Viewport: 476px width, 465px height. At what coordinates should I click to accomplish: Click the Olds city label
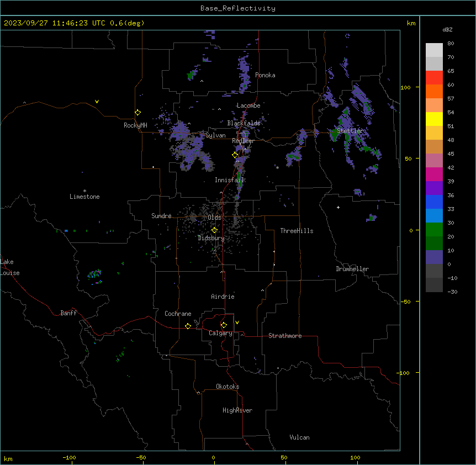(214, 218)
